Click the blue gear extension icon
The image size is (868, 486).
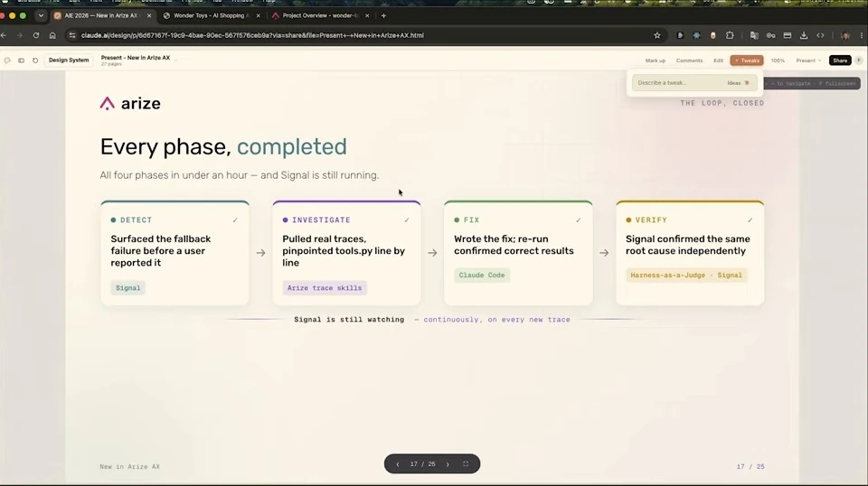pos(696,35)
